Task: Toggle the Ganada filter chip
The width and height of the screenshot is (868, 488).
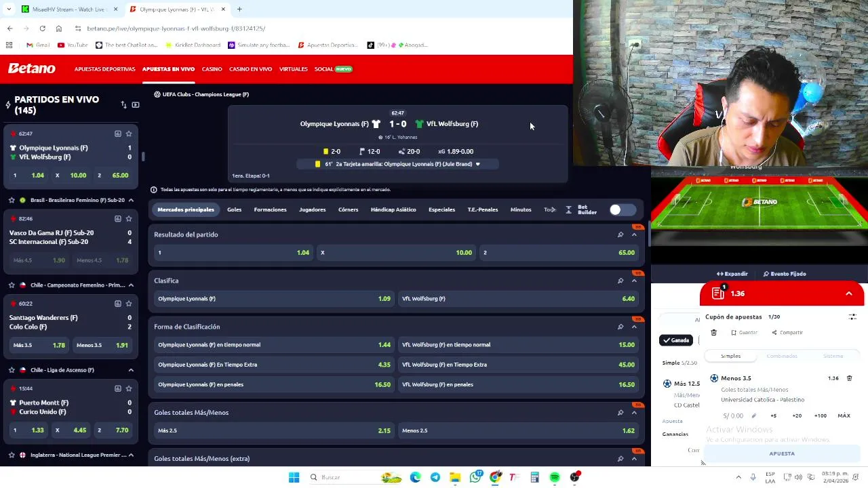Action: tap(675, 340)
